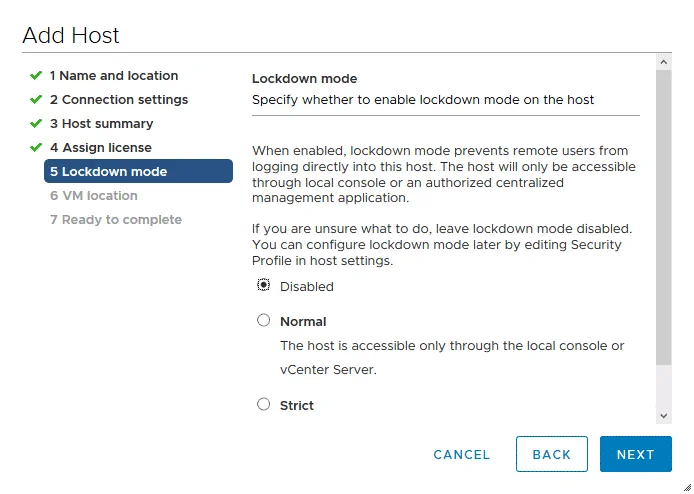Return to step 4 Assign license
Viewport: 694px width, 494px height.
pyautogui.click(x=100, y=148)
